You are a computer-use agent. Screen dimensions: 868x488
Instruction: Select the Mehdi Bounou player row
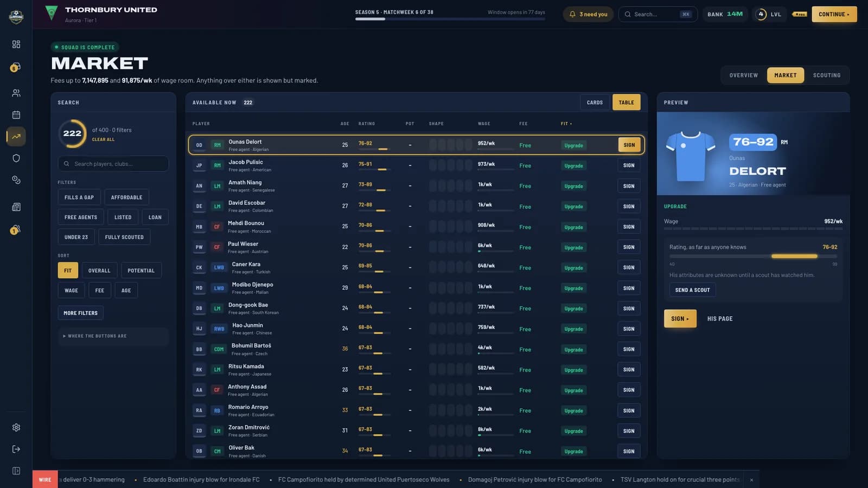(416, 227)
